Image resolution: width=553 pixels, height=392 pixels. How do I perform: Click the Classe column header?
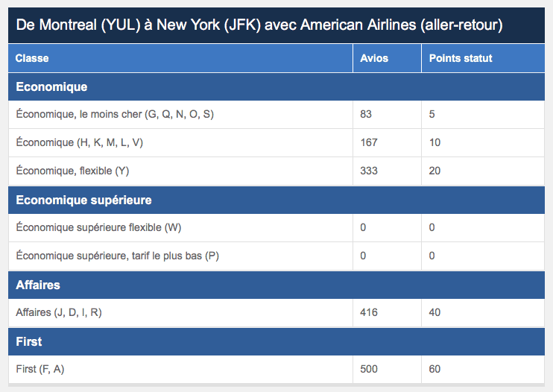pos(32,58)
